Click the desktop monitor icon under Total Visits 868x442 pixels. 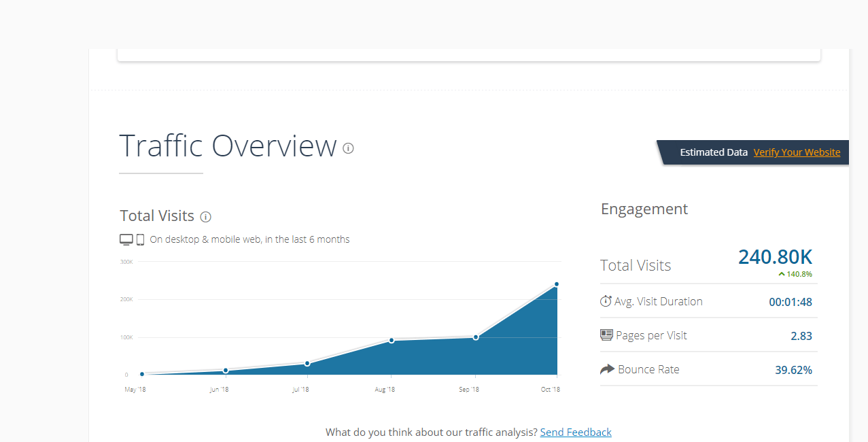coord(126,239)
